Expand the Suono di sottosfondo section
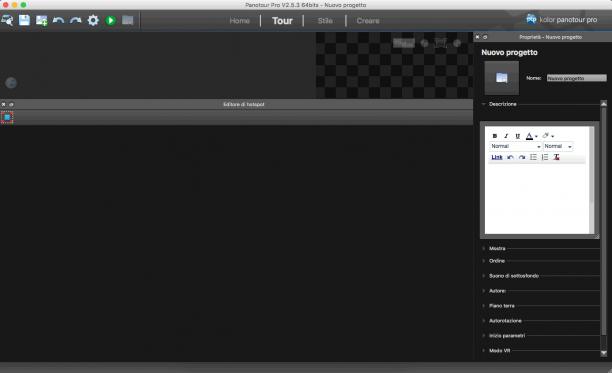The height and width of the screenshot is (373, 612). click(x=514, y=276)
